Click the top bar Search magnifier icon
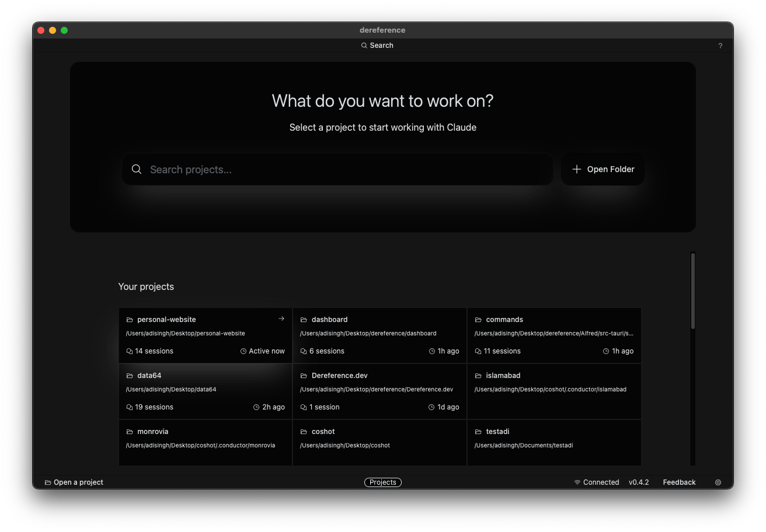The height and width of the screenshot is (532, 766). pos(364,45)
